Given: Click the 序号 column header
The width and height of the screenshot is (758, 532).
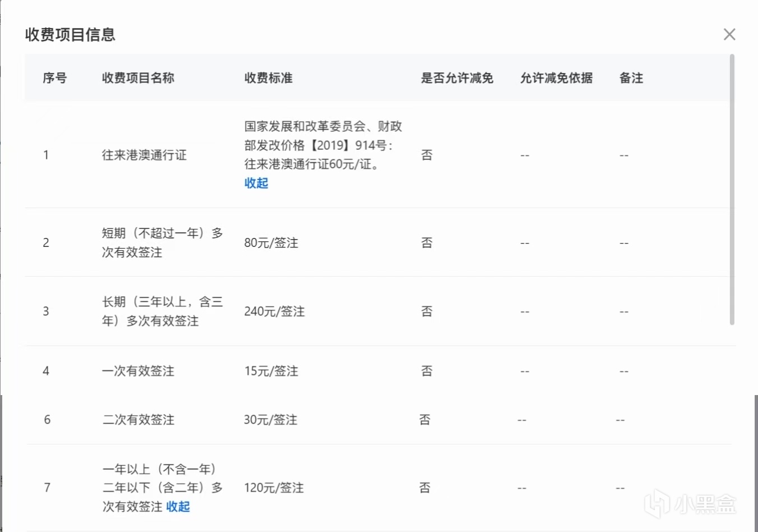Looking at the screenshot, I should pos(54,78).
